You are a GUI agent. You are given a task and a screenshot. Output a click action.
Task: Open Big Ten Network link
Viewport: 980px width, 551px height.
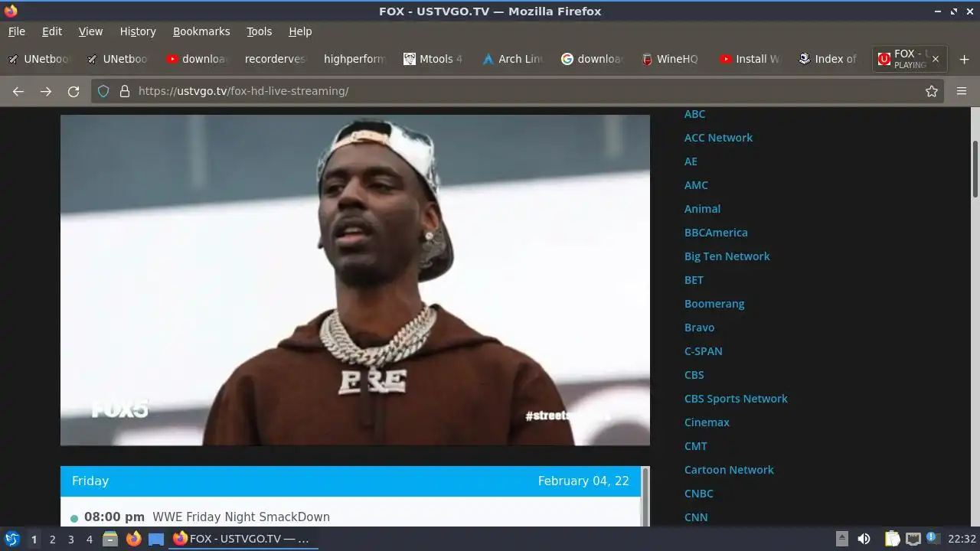point(727,256)
